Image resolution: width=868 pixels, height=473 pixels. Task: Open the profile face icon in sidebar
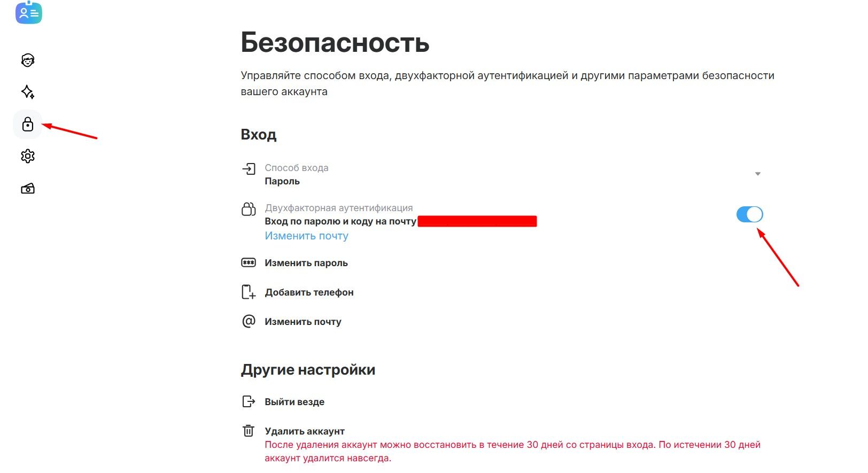(28, 60)
